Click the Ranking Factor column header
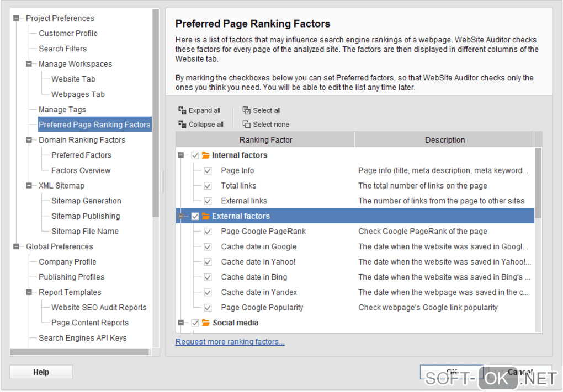 (265, 140)
